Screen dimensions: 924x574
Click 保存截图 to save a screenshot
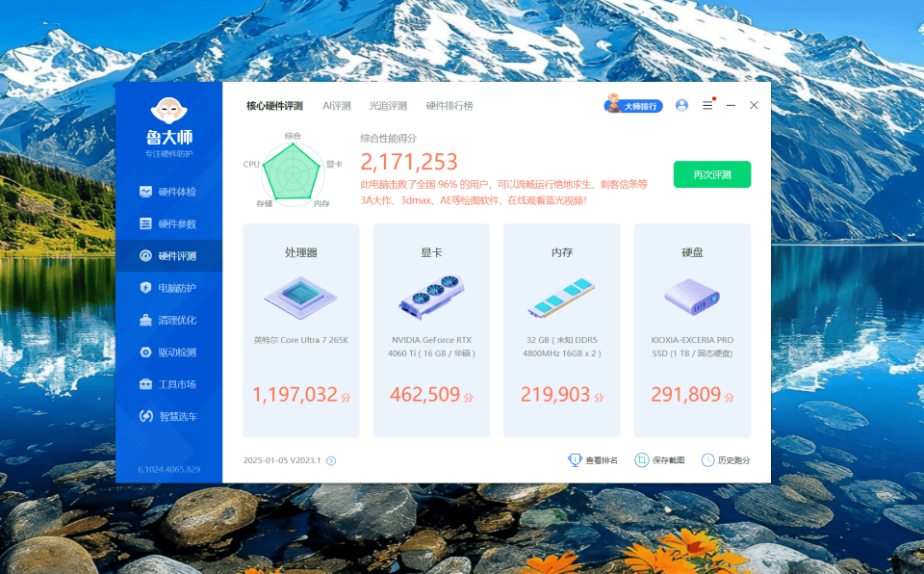[x=659, y=460]
